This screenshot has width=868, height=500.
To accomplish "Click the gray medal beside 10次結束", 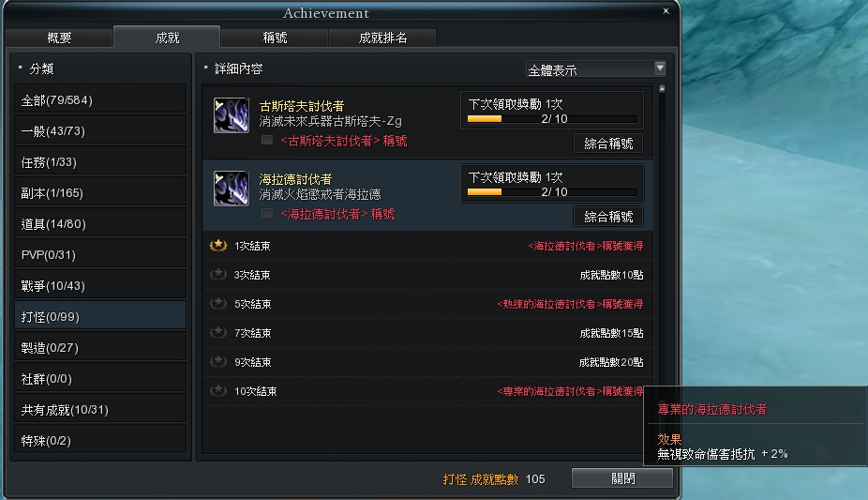I will [218, 390].
